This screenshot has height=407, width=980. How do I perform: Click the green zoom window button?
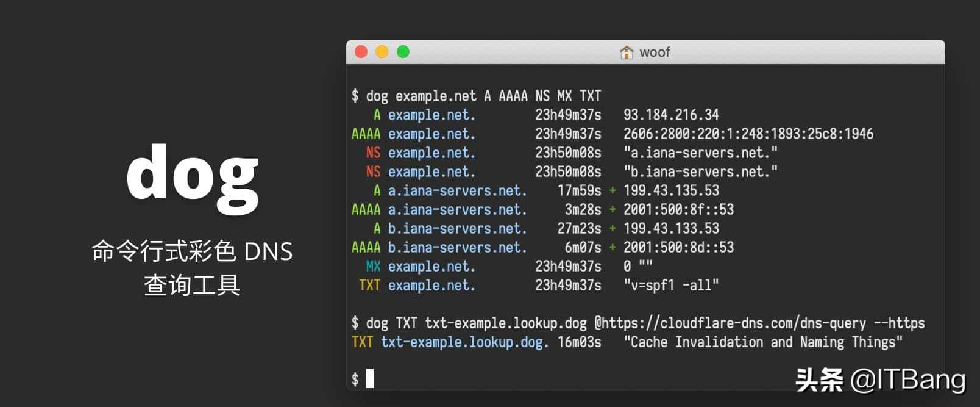[x=403, y=52]
